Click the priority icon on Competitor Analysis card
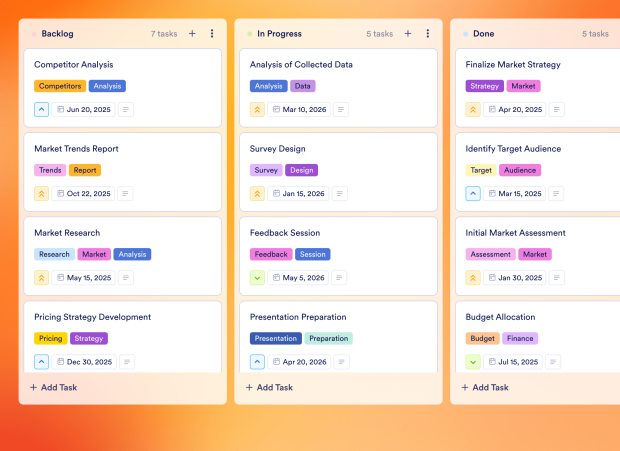The width and height of the screenshot is (620, 451). 42,109
